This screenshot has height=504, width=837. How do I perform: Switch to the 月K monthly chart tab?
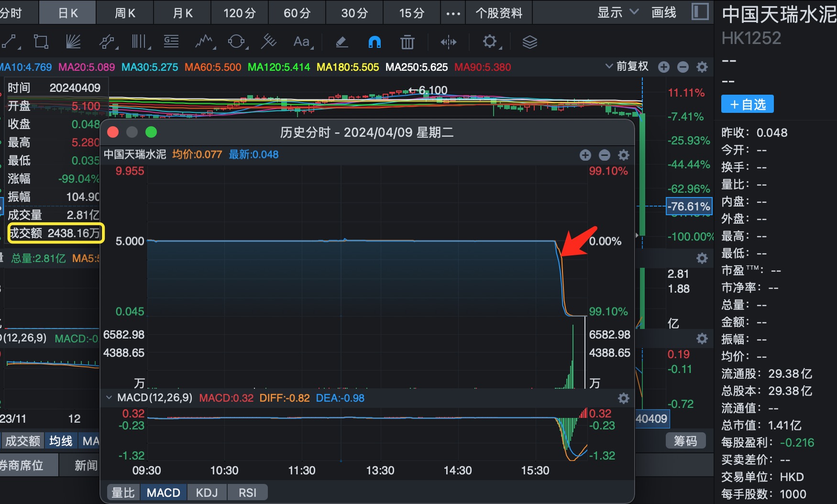(182, 13)
